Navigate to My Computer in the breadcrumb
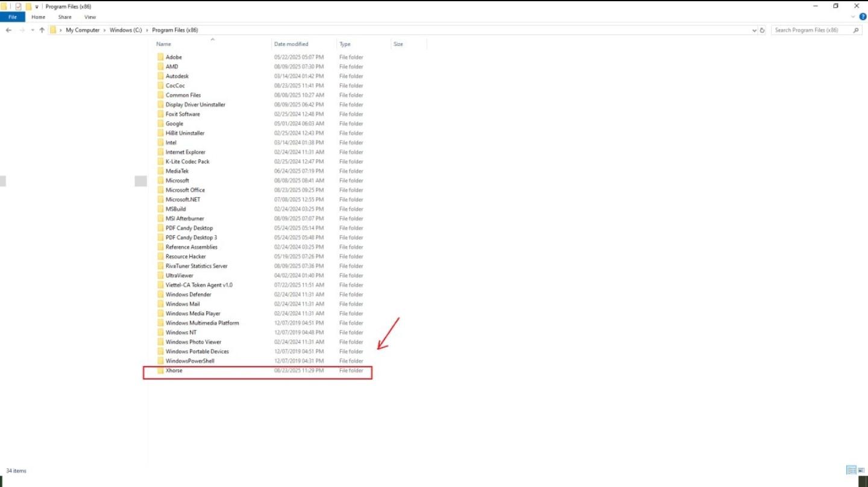 (x=83, y=30)
